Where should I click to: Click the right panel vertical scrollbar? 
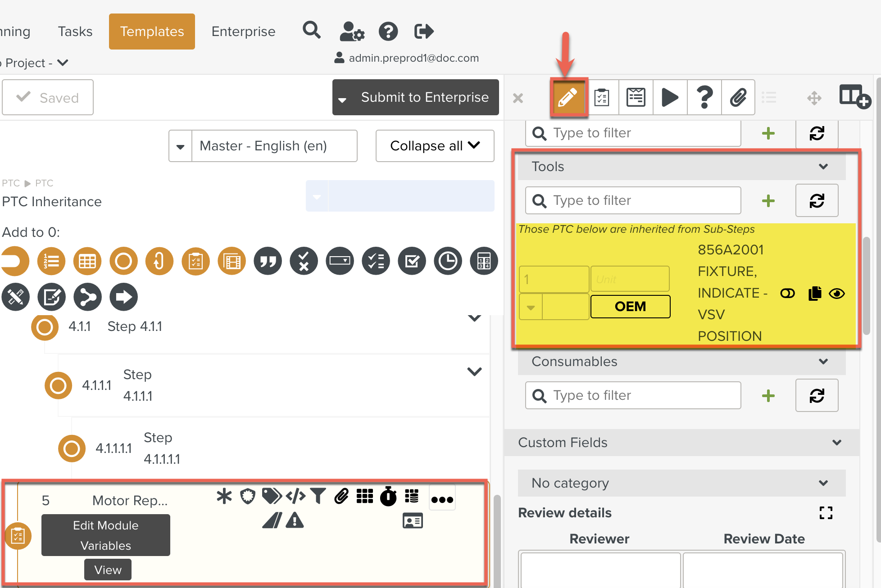point(866,285)
